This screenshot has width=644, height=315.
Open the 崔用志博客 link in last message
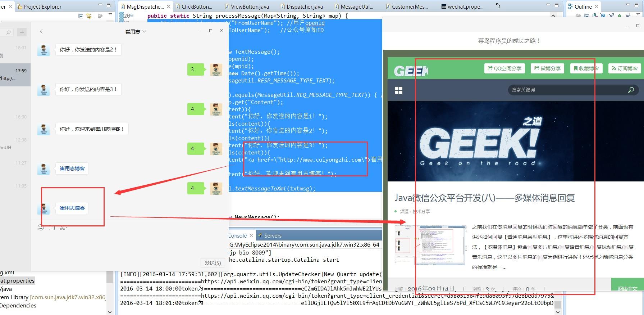[72, 208]
